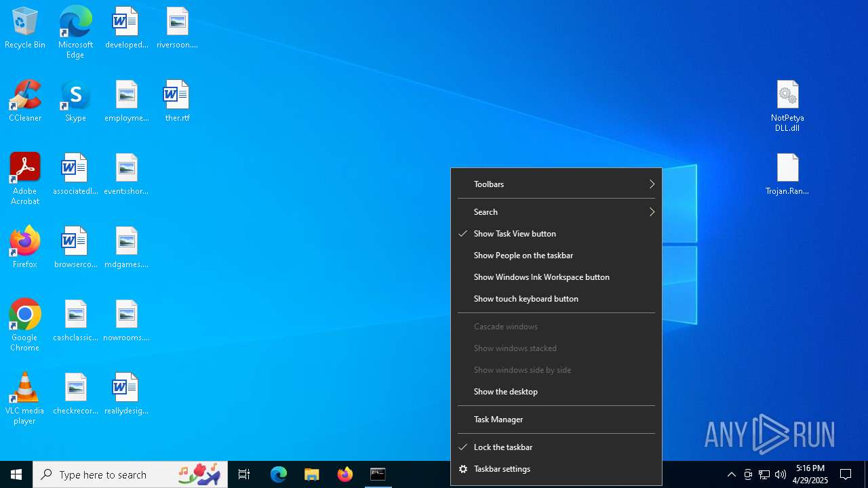Select the employme... image file icon
This screenshot has width=868, height=488.
[126, 102]
